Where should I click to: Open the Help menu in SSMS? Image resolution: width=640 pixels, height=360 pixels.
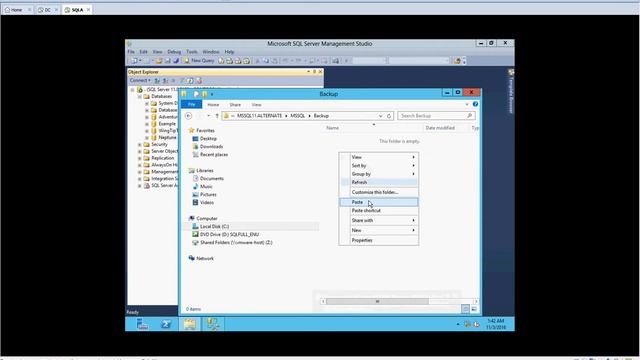coord(229,52)
